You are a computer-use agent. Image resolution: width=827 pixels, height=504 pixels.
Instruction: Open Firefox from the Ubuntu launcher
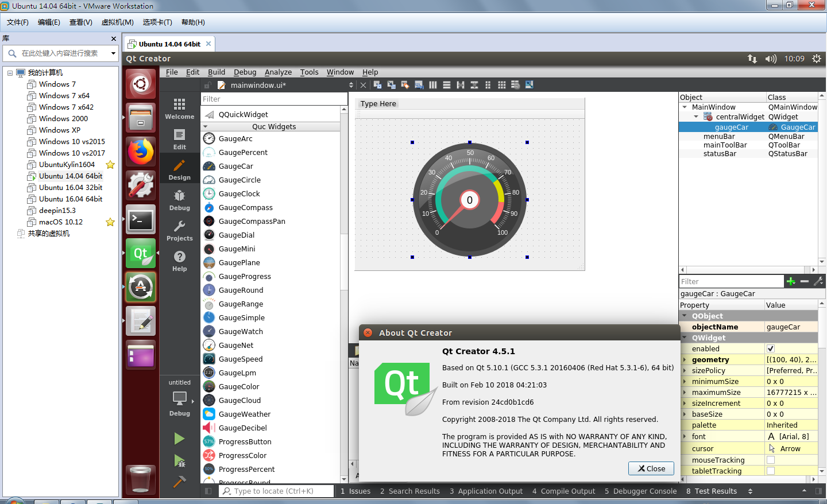tap(141, 152)
